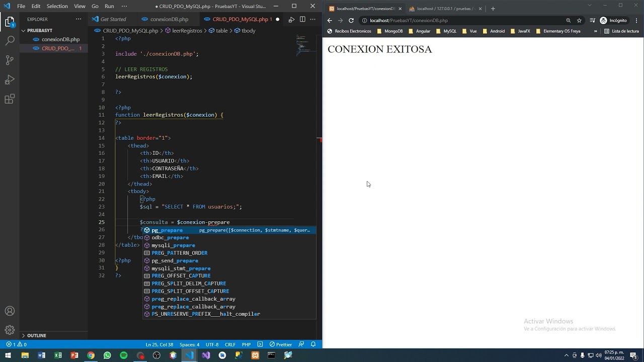Open CRUD_PDO file in explorer tree
Image resolution: width=644 pixels, height=362 pixels.
point(58,48)
